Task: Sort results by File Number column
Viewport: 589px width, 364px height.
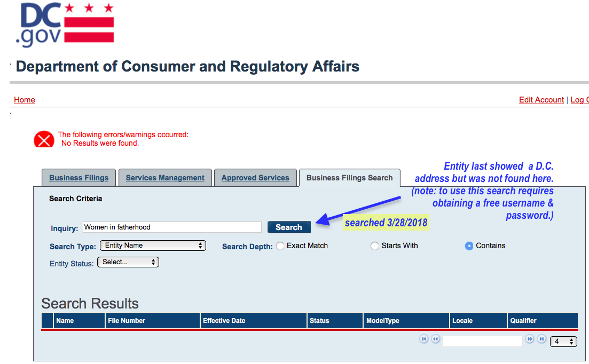Action: click(x=127, y=321)
